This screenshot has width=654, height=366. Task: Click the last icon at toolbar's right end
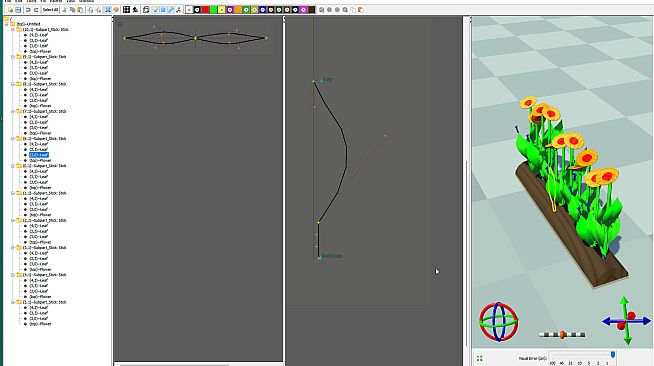click(x=360, y=10)
